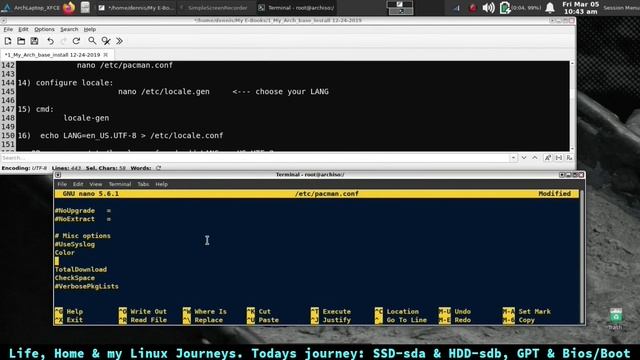Switch to text editor taskbar button

[136, 7]
